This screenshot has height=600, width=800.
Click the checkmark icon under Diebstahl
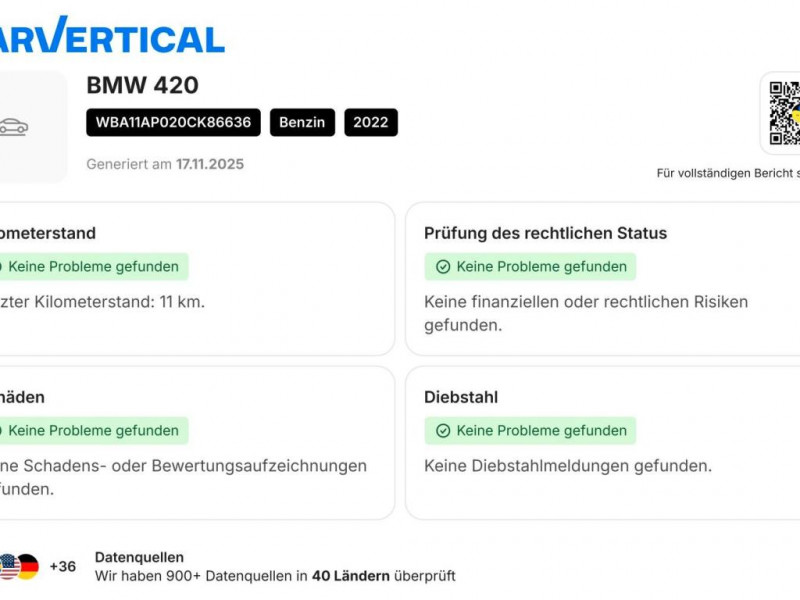tap(443, 431)
